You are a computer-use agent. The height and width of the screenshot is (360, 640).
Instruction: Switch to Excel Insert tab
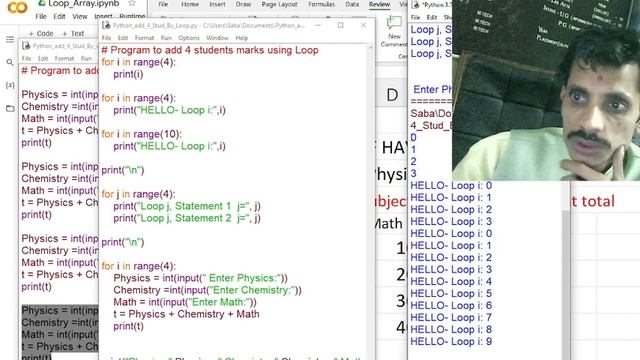tap(217, 4)
